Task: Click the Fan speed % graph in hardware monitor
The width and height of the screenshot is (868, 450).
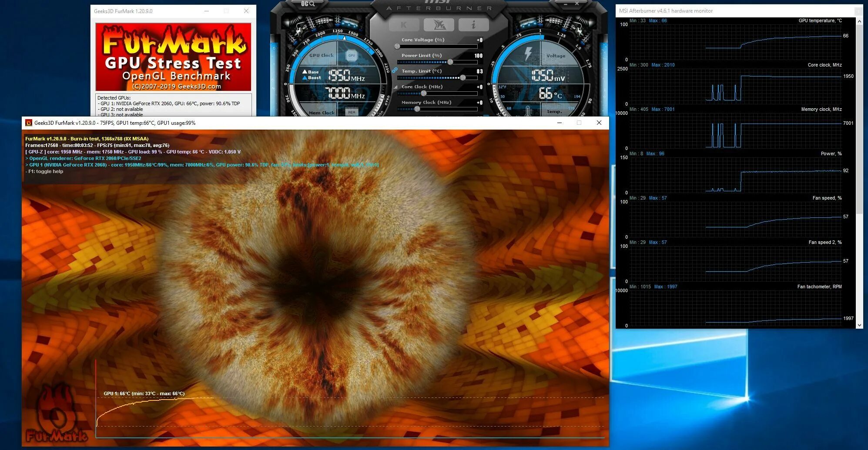Action: click(x=736, y=220)
